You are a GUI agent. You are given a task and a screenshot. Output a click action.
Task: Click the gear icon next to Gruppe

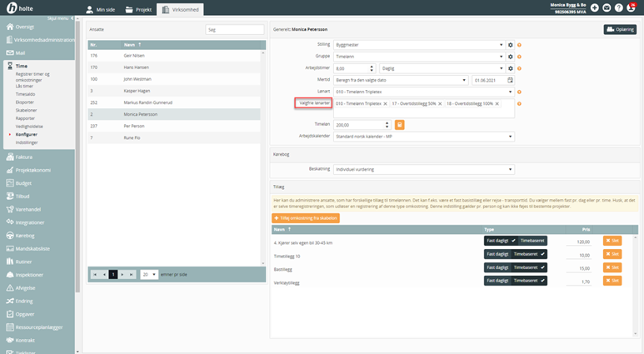510,57
